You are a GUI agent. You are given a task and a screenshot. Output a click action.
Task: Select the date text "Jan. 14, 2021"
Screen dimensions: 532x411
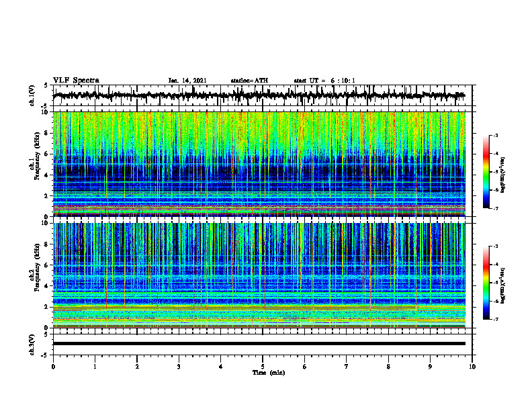pyautogui.click(x=187, y=81)
